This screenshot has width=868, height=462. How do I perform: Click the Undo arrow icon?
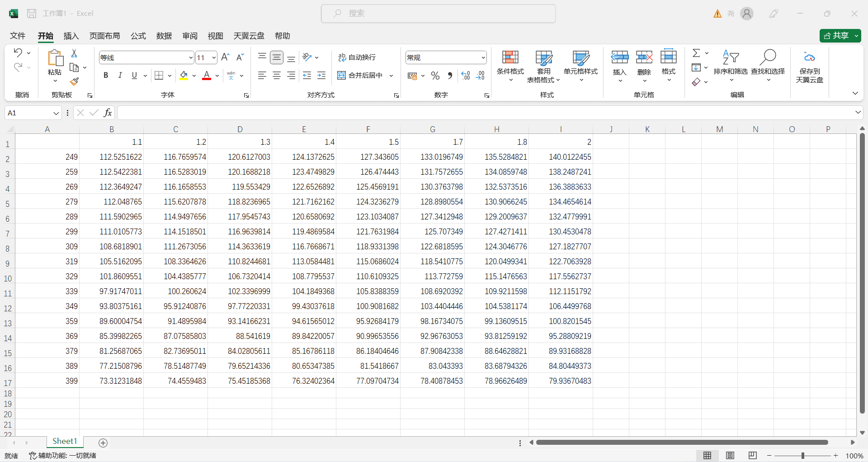coord(18,52)
